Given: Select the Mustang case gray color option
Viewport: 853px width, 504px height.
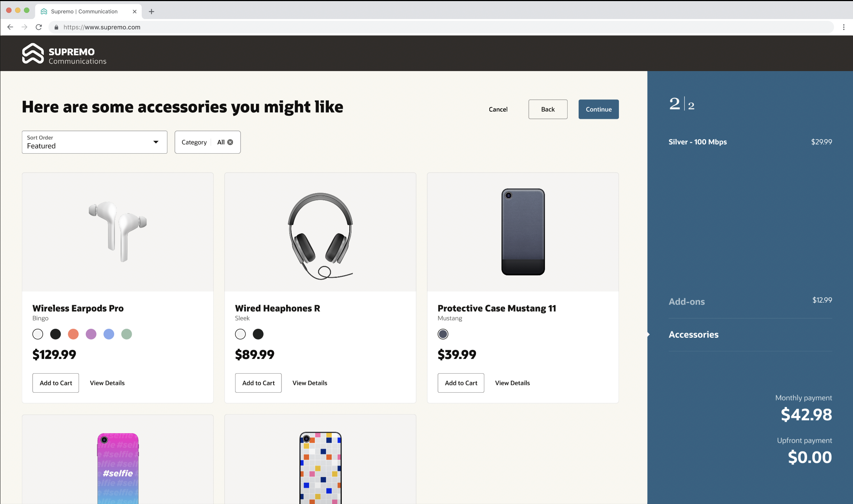Looking at the screenshot, I should point(443,334).
